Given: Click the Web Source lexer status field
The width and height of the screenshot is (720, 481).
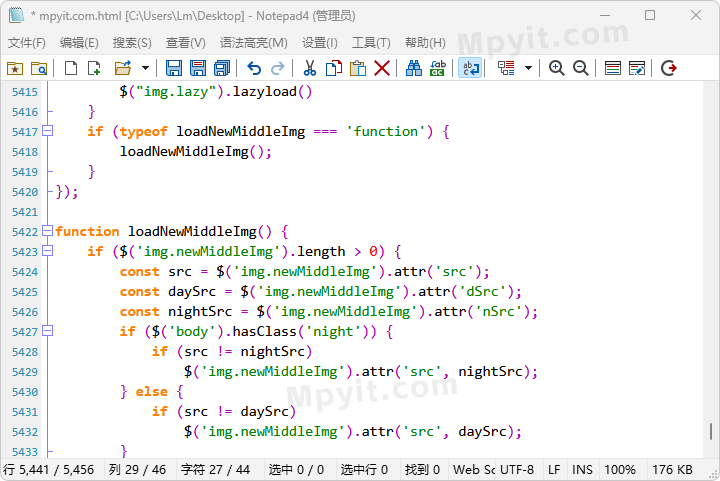Looking at the screenshot, I should pos(474,470).
